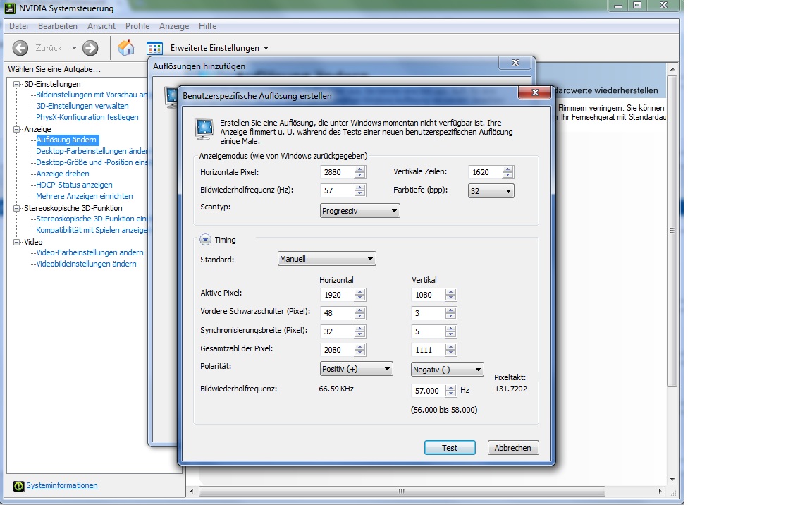This screenshot has width=812, height=505.
Task: Select Kompatibilität mit Spielen item
Action: [92, 230]
